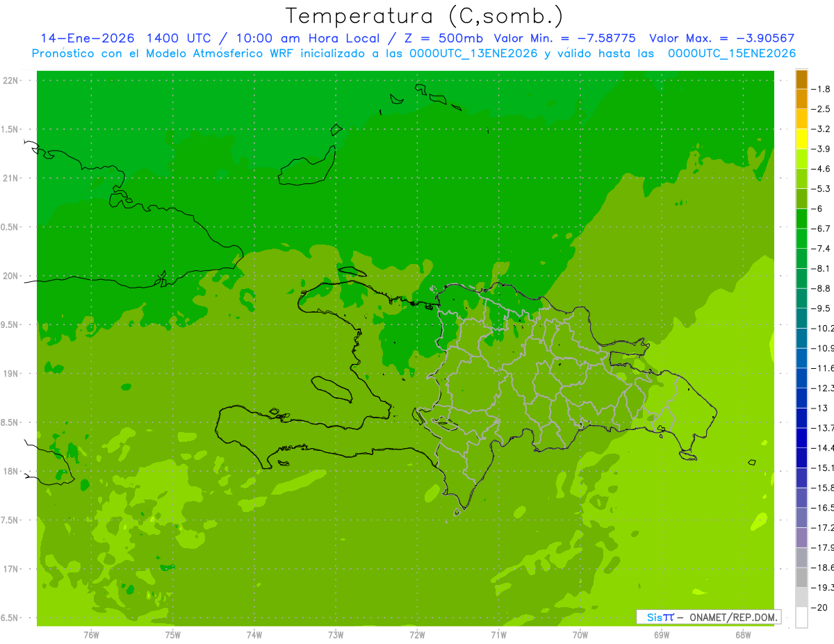Pick the orange legend segment between -1.8 and -2.5
This screenshot has height=644, width=834.
point(801,99)
